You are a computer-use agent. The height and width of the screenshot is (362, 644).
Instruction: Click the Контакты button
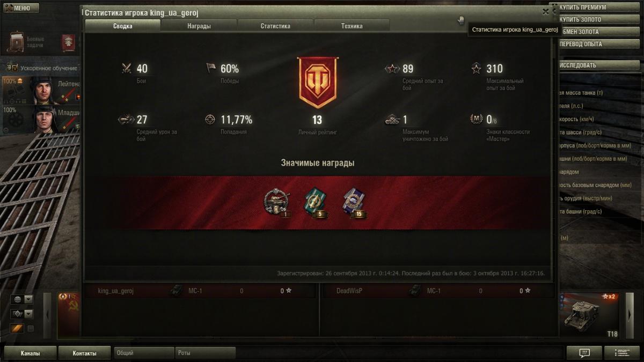[x=85, y=353]
